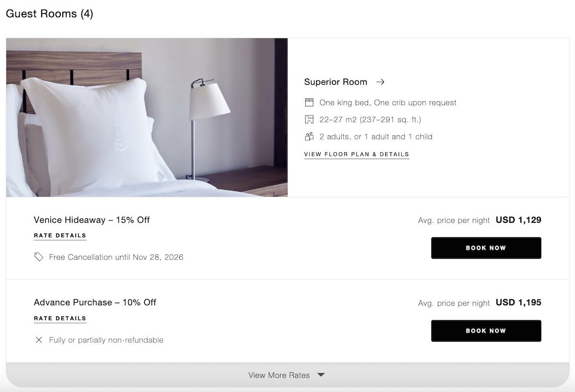
Task: Click the bed icon for king bed info
Action: (x=309, y=103)
